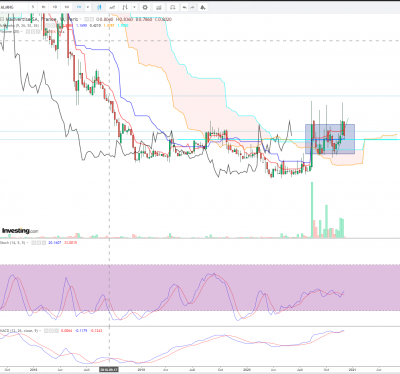Click the 2018 label on time axis
This screenshot has width=400, height=374.
tap(33, 370)
